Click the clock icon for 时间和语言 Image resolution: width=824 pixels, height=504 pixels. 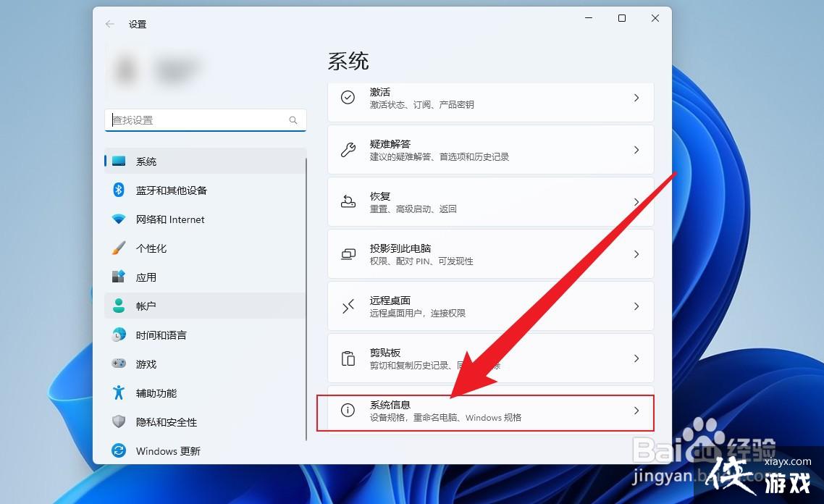118,335
